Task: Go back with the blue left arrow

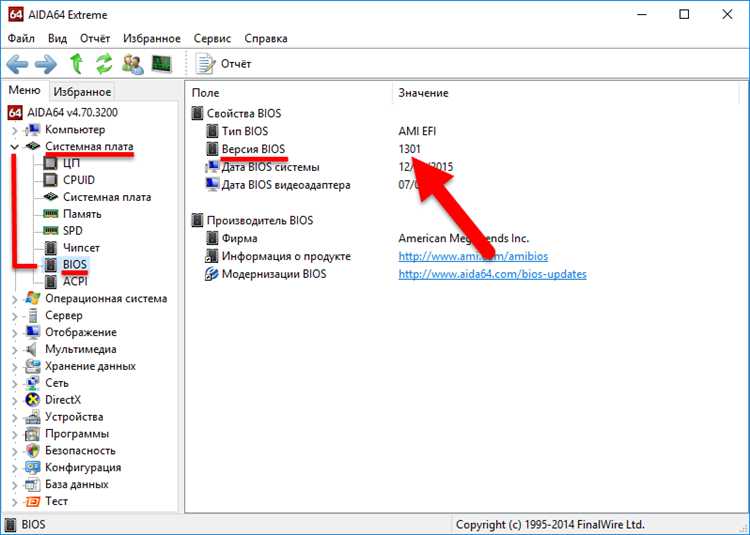Action: point(17,64)
